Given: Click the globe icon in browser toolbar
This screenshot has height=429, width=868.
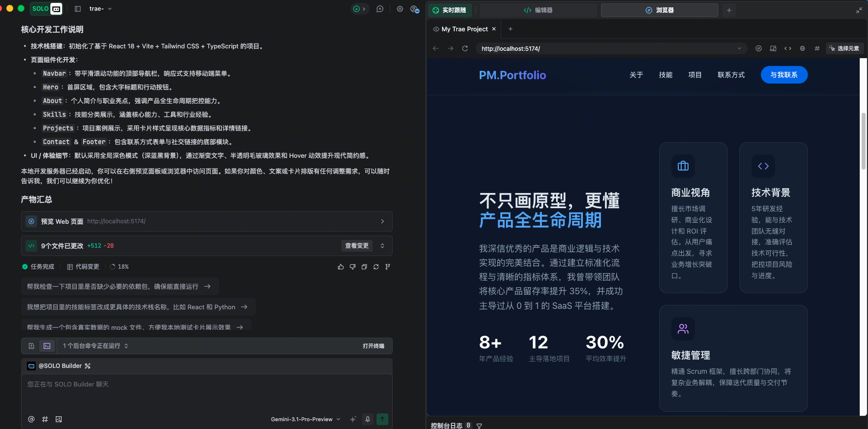Looking at the screenshot, I should tap(802, 48).
